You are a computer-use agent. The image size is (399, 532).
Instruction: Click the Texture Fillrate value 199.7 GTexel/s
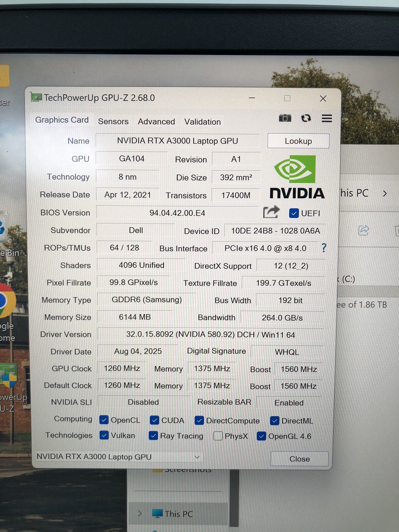[x=283, y=283]
